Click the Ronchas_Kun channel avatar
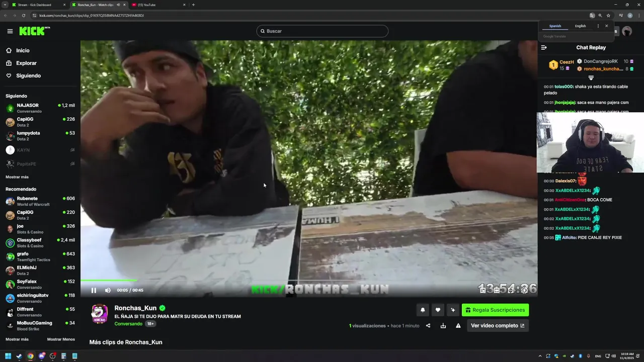The width and height of the screenshot is (644, 362). point(99,314)
